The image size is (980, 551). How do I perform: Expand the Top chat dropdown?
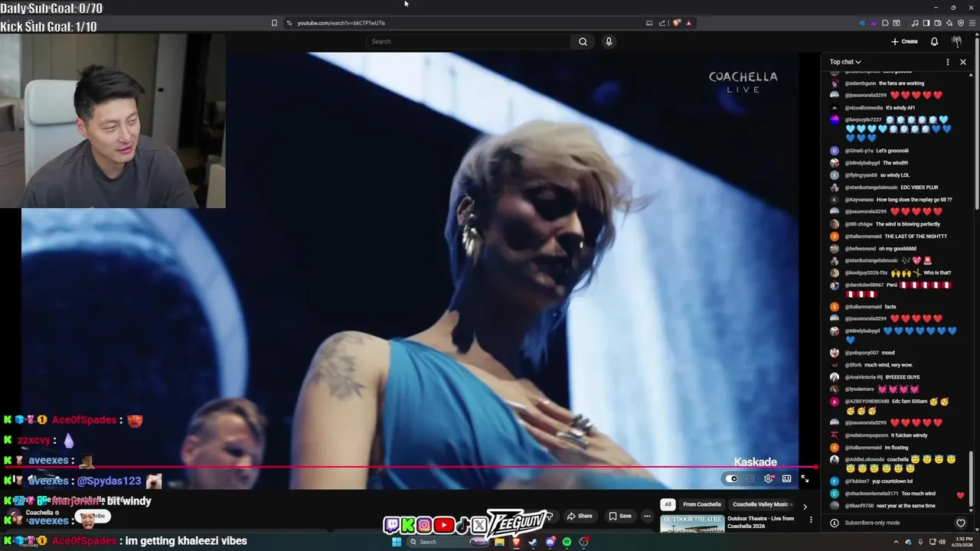tap(845, 62)
